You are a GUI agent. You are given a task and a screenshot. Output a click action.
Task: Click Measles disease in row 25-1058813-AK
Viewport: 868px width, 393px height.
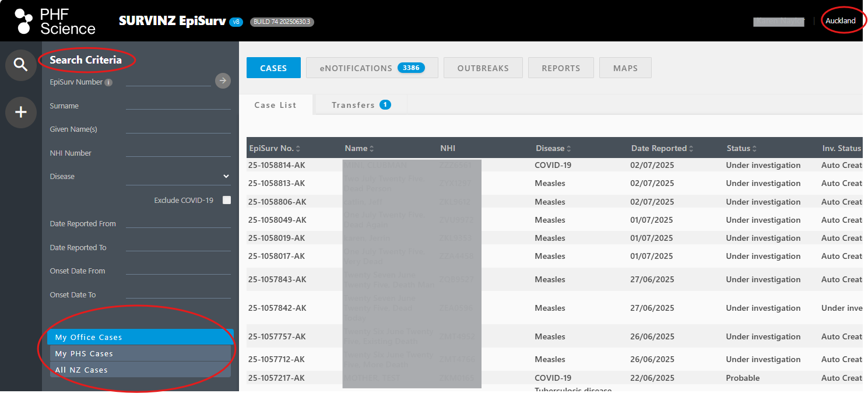(550, 184)
